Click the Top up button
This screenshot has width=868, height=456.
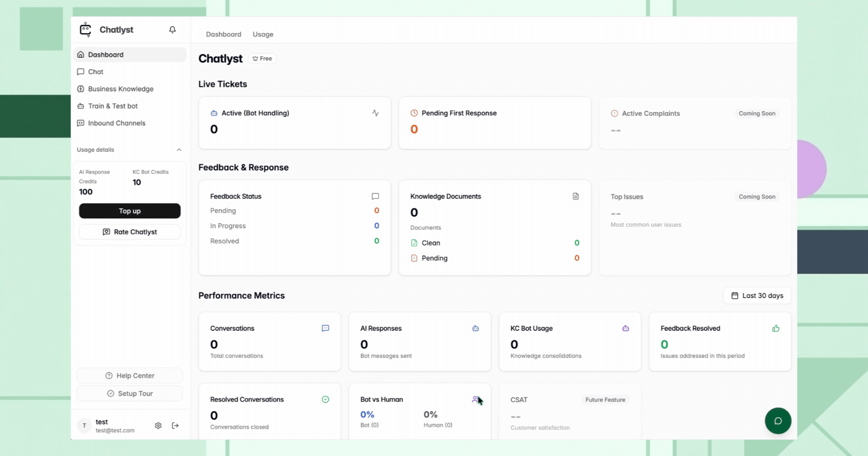(130, 211)
